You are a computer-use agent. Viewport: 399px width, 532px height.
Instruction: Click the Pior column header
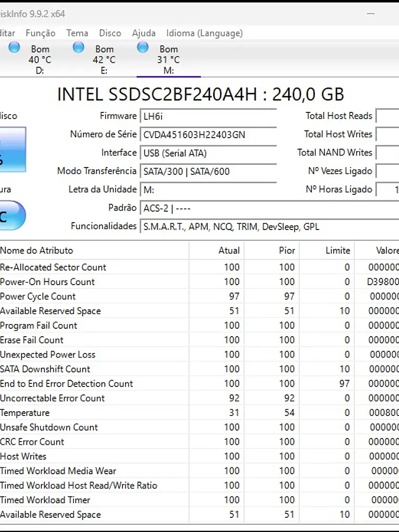click(x=271, y=251)
